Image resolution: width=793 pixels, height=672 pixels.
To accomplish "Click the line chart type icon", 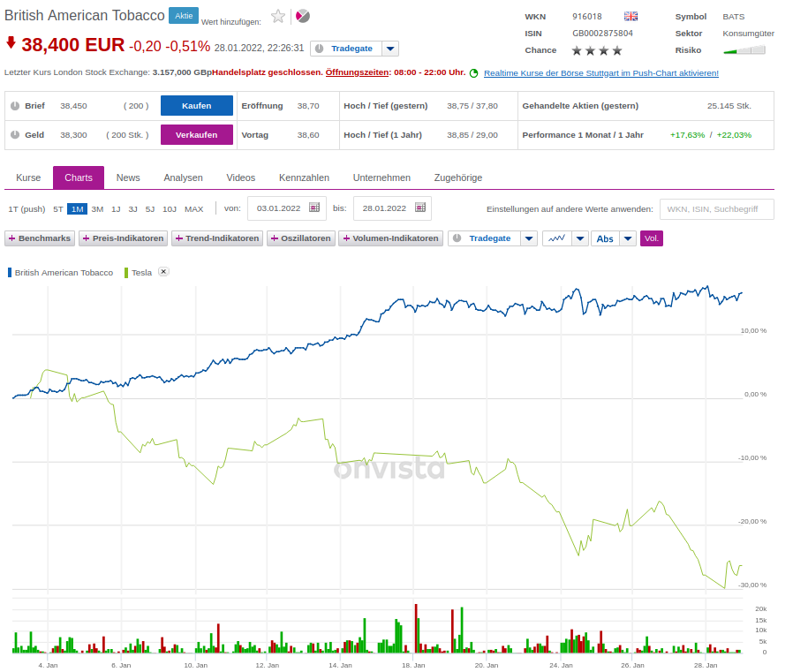I will tap(557, 238).
